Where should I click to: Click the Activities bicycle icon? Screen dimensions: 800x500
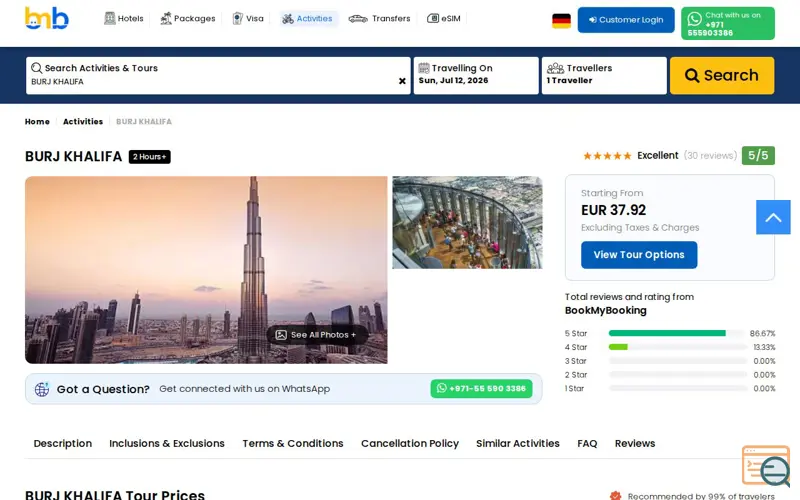pyautogui.click(x=288, y=19)
